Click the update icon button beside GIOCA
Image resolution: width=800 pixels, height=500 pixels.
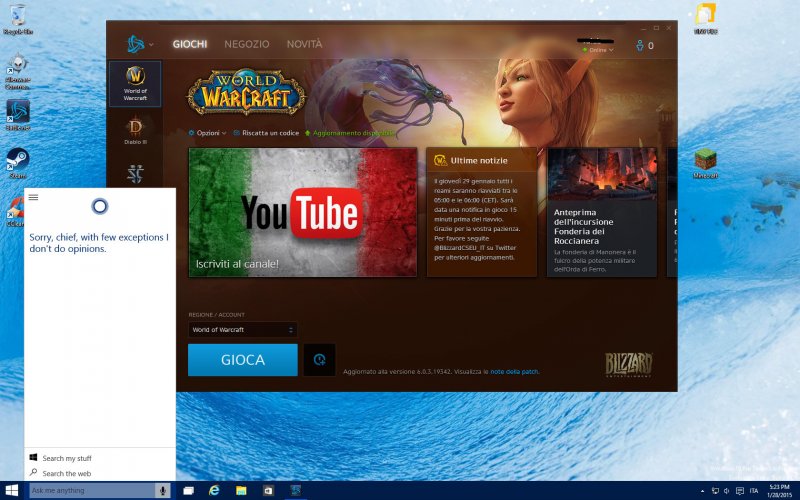(x=319, y=360)
